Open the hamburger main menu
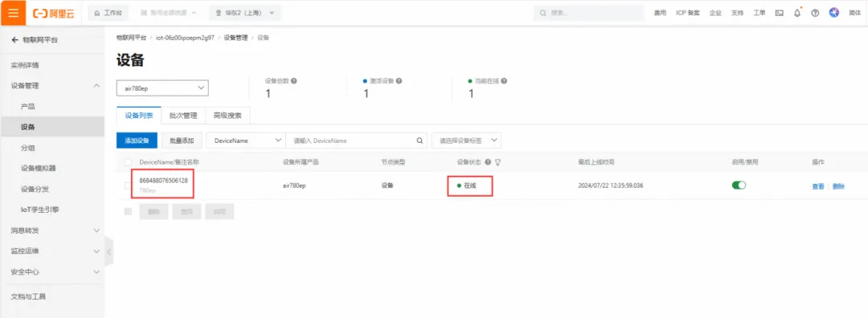The width and height of the screenshot is (868, 318). click(13, 13)
